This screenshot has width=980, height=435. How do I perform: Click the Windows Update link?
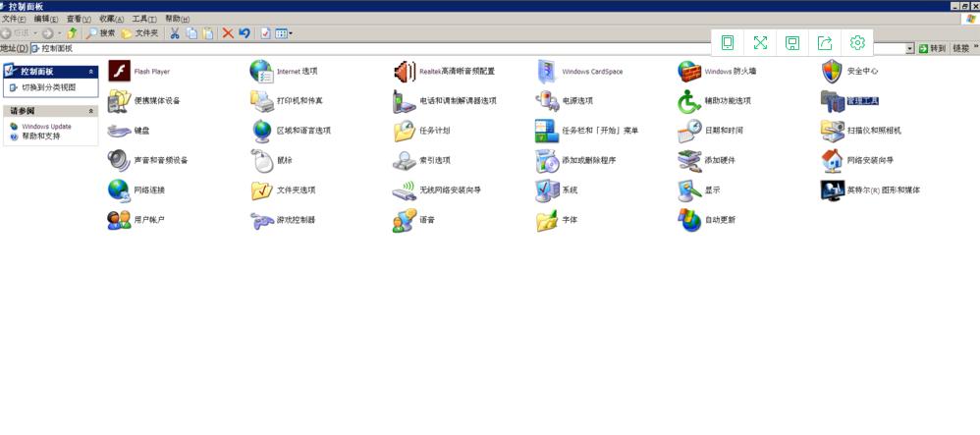(x=46, y=127)
